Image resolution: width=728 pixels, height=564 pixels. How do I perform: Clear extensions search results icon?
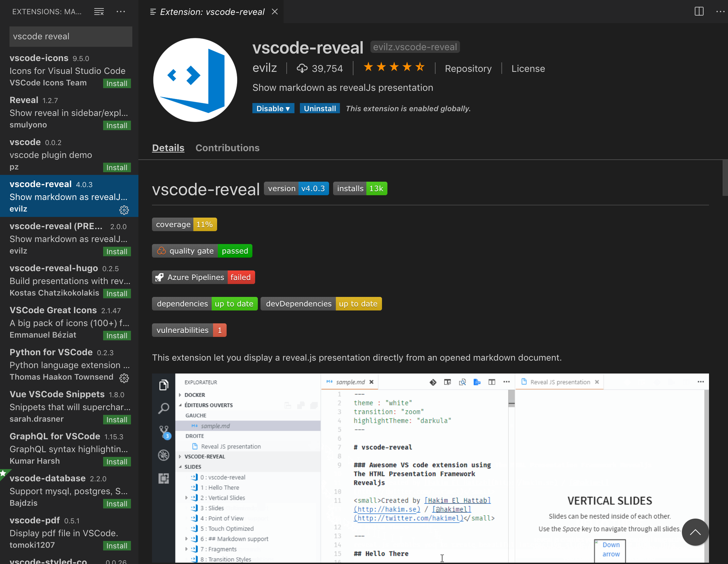99,12
